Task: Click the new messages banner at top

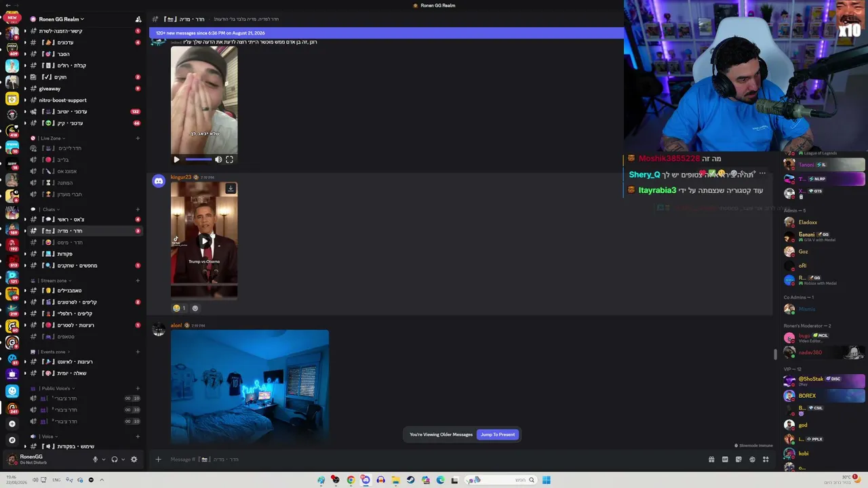Action: [386, 33]
